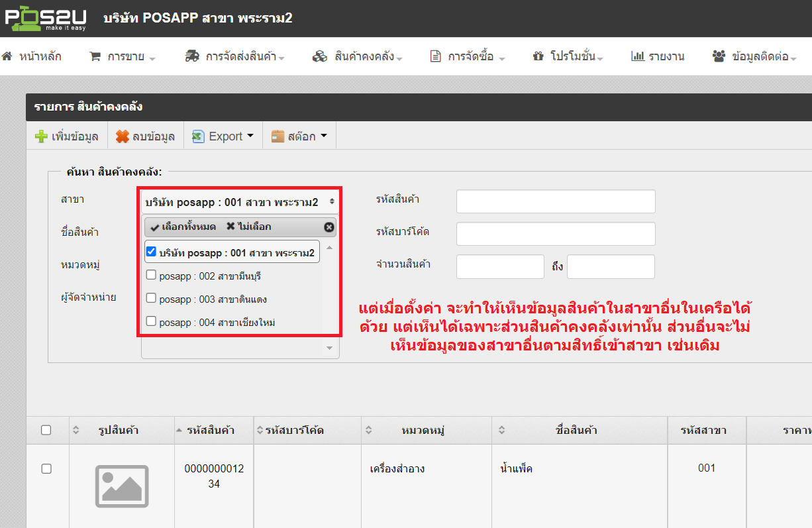
Task: Uncheck บริษัท posapp 001 สาขา พระราม2 checkbox
Action: click(151, 252)
